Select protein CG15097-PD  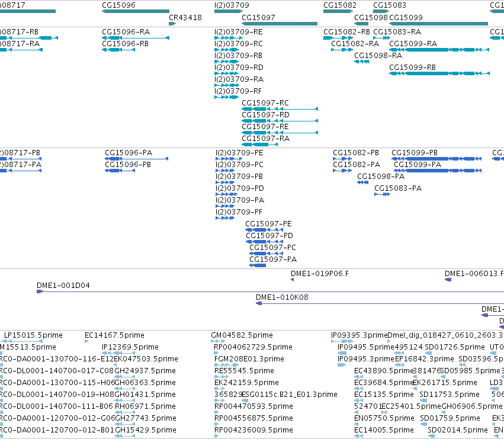point(269,236)
